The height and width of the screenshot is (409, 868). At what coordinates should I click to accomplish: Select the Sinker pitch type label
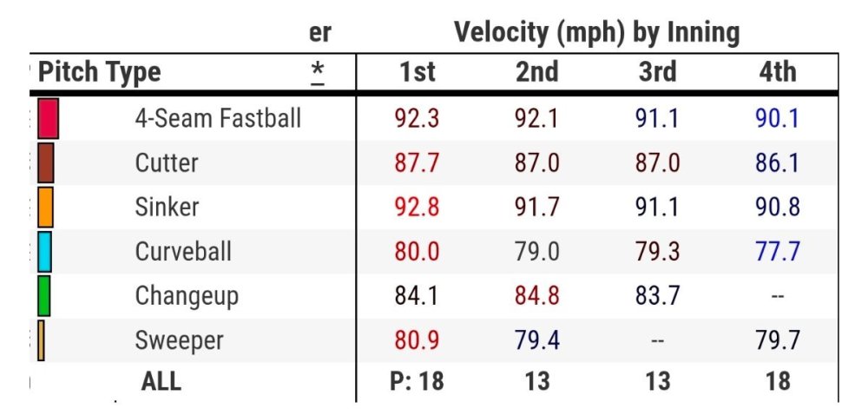point(167,208)
